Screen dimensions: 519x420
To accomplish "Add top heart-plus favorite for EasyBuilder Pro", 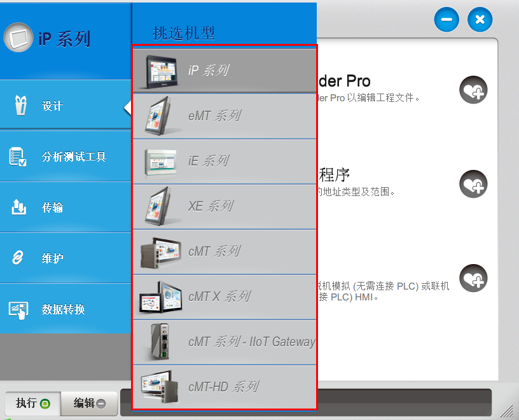I will click(473, 90).
